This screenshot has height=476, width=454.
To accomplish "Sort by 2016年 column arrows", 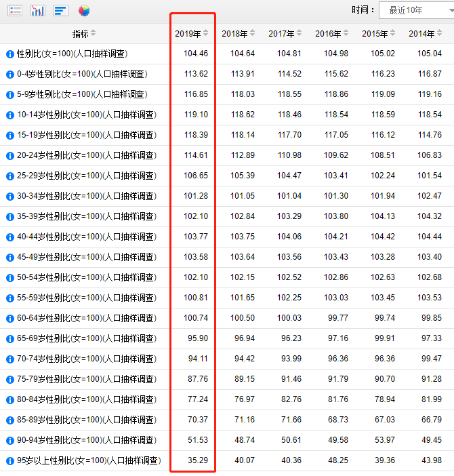I will (x=346, y=33).
